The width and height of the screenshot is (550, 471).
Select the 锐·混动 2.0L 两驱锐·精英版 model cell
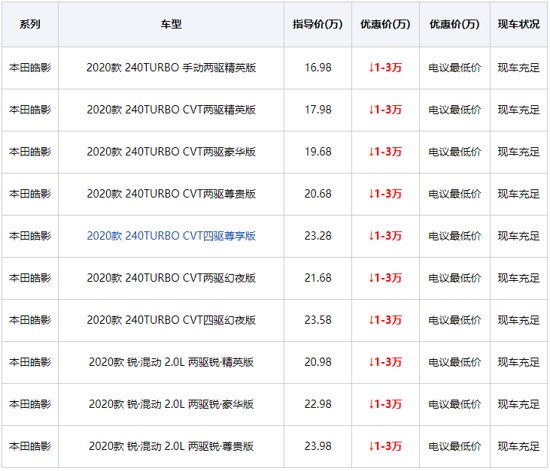[171, 362]
